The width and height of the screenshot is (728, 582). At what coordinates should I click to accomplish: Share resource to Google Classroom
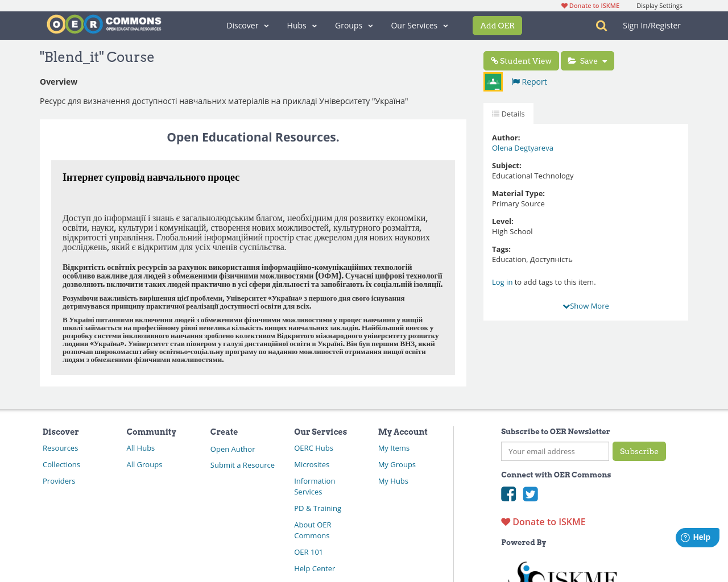tap(493, 81)
